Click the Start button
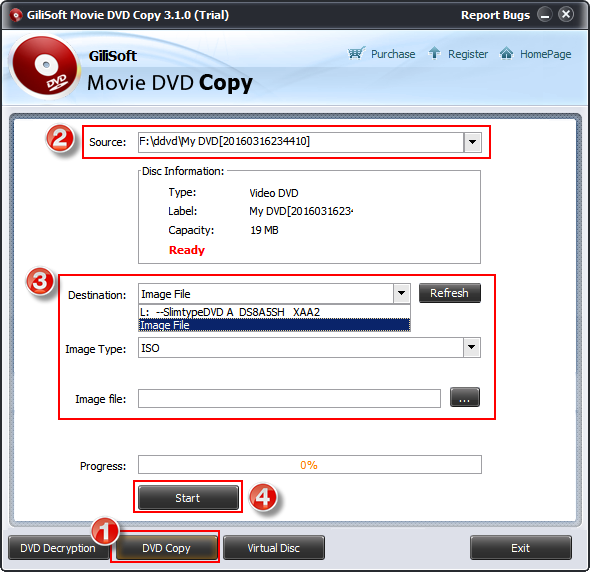 coord(188,497)
